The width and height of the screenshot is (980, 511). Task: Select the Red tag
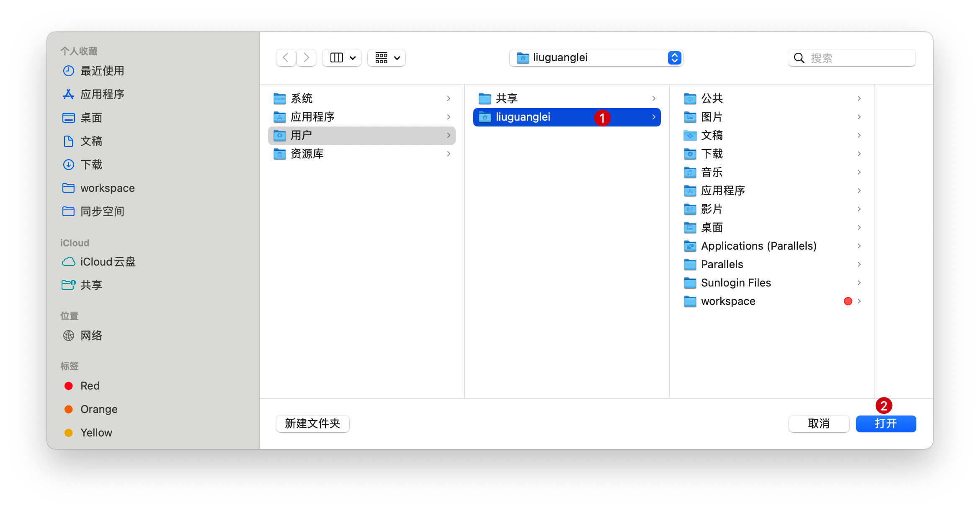pos(90,386)
